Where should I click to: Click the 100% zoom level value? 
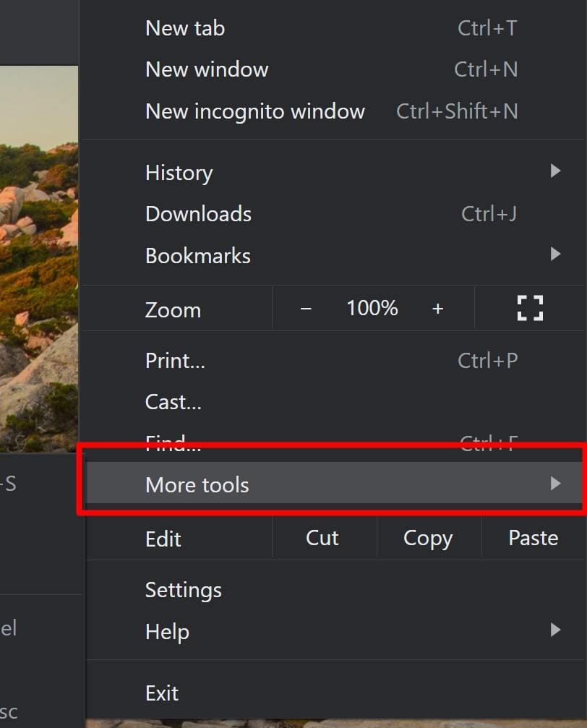tap(372, 308)
